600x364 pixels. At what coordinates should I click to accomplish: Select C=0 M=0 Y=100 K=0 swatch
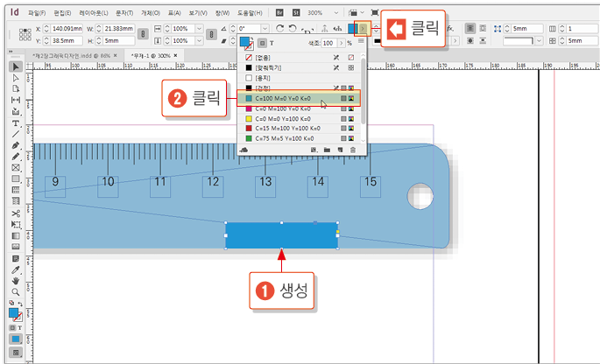coord(299,118)
